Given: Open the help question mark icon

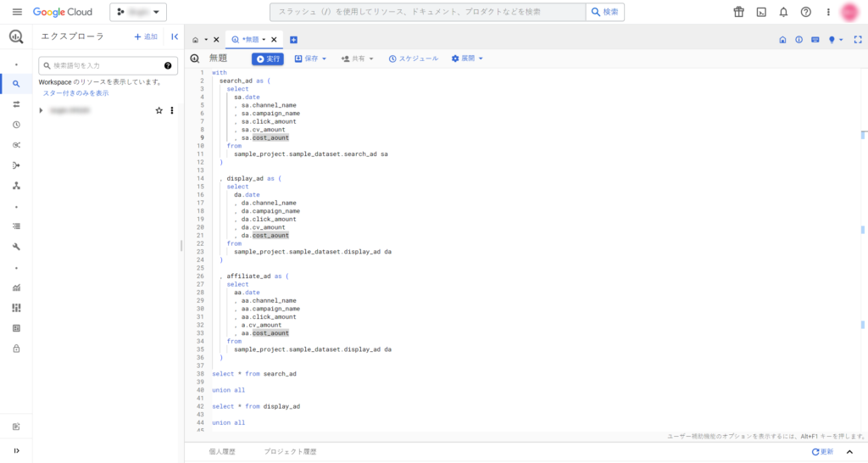Looking at the screenshot, I should [805, 12].
